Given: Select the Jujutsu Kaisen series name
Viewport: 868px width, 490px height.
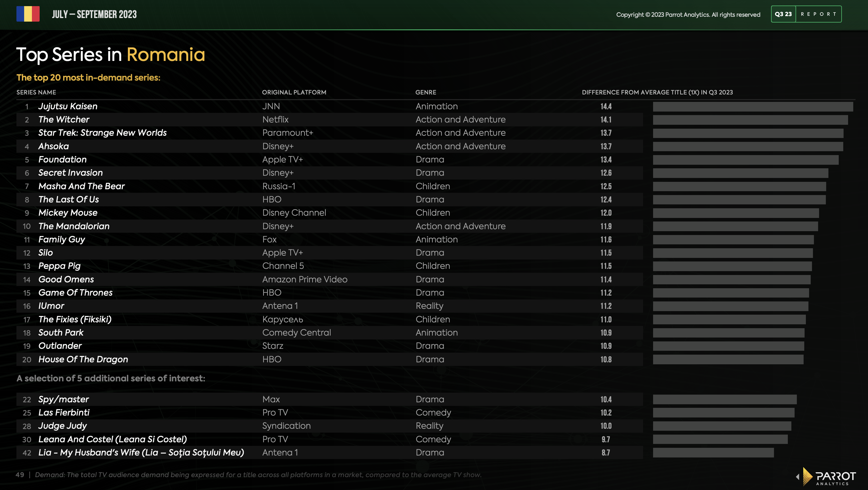Looking at the screenshot, I should [68, 106].
